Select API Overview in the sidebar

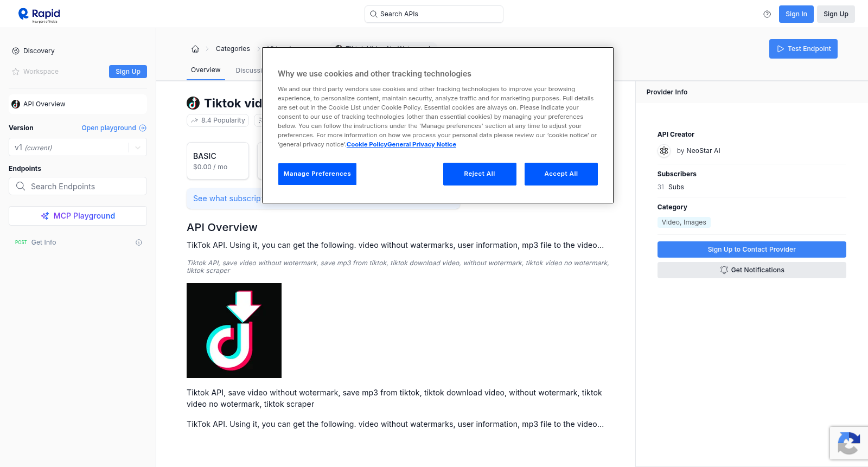pyautogui.click(x=78, y=104)
